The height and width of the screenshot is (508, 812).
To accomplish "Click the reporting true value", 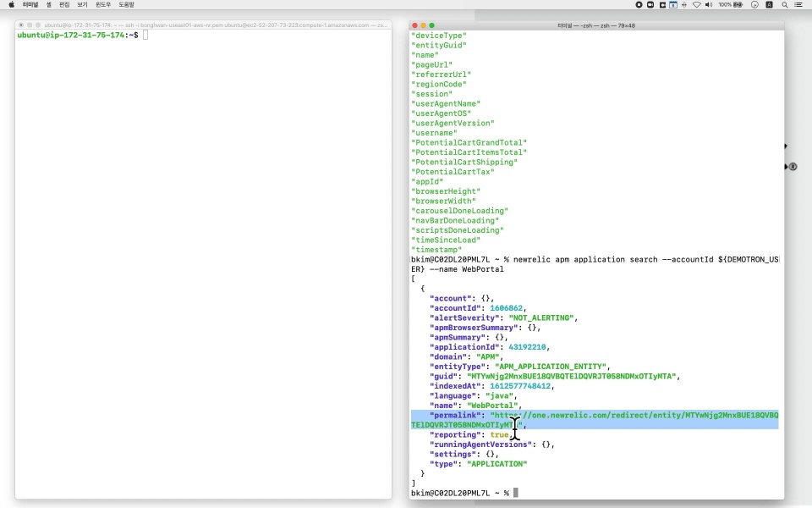I will [499, 435].
